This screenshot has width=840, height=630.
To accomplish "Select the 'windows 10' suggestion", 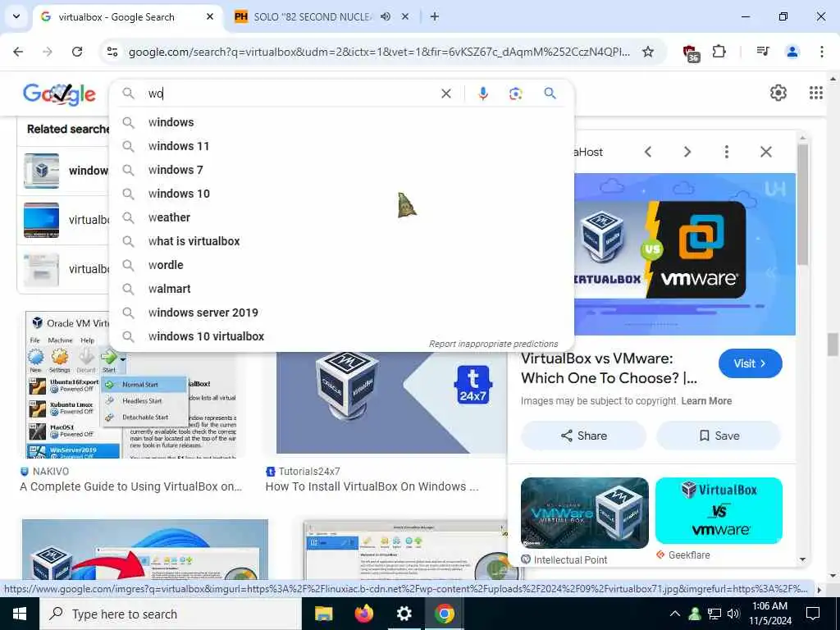I will tap(342, 194).
